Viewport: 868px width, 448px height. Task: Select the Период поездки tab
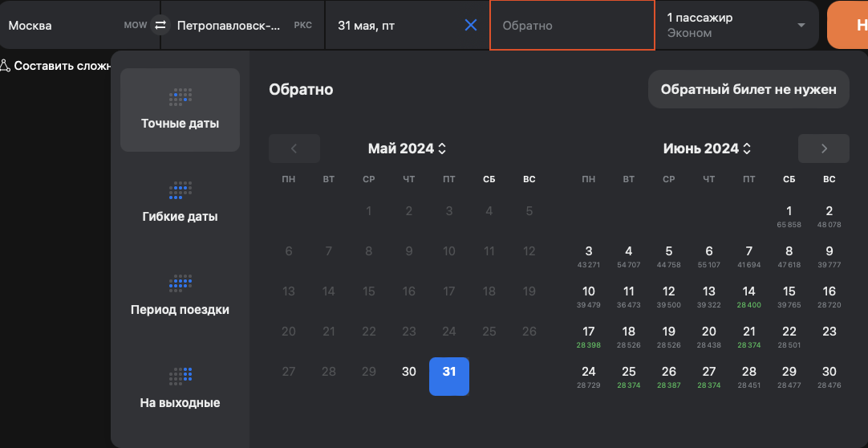coord(180,295)
